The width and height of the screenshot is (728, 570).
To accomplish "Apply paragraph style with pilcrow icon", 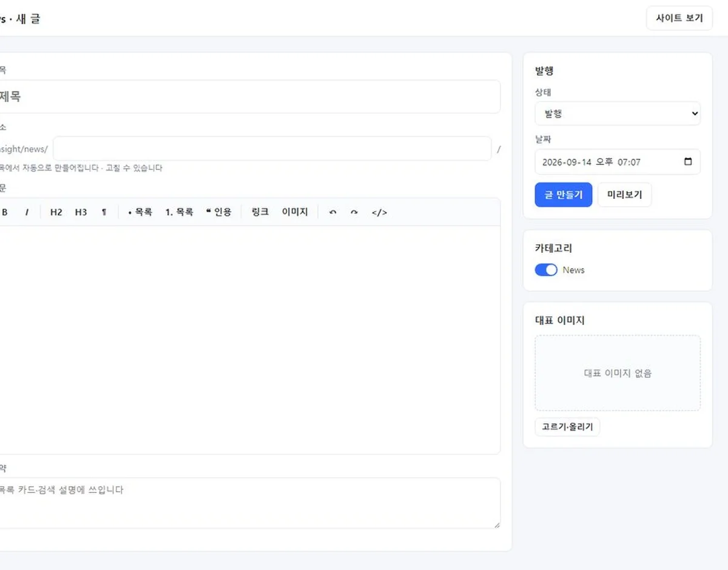I will pyautogui.click(x=104, y=212).
